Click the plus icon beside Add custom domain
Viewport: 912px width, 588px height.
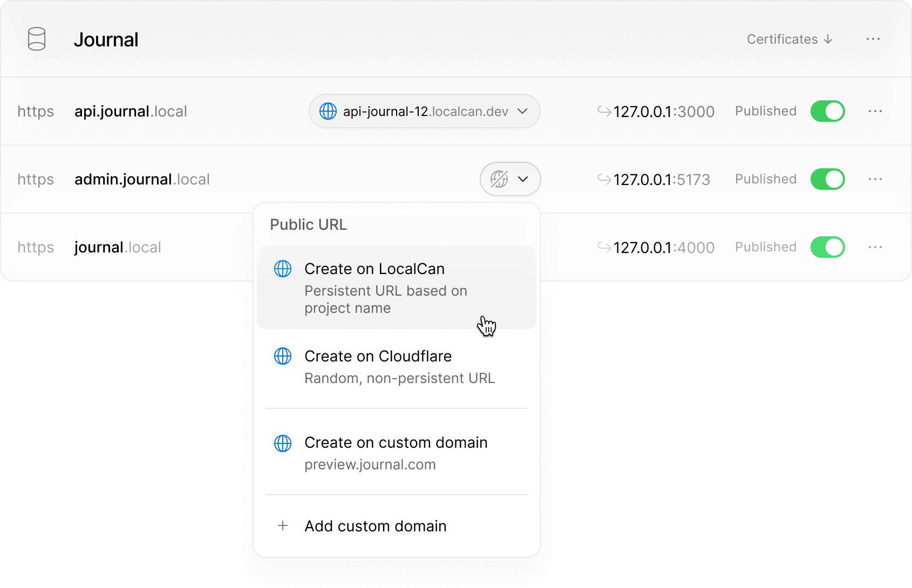point(282,525)
